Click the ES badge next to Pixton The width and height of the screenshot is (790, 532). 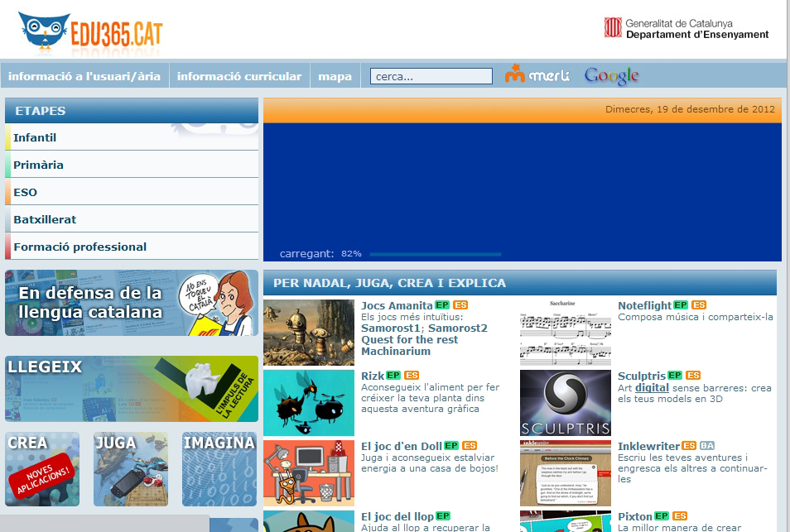(680, 516)
